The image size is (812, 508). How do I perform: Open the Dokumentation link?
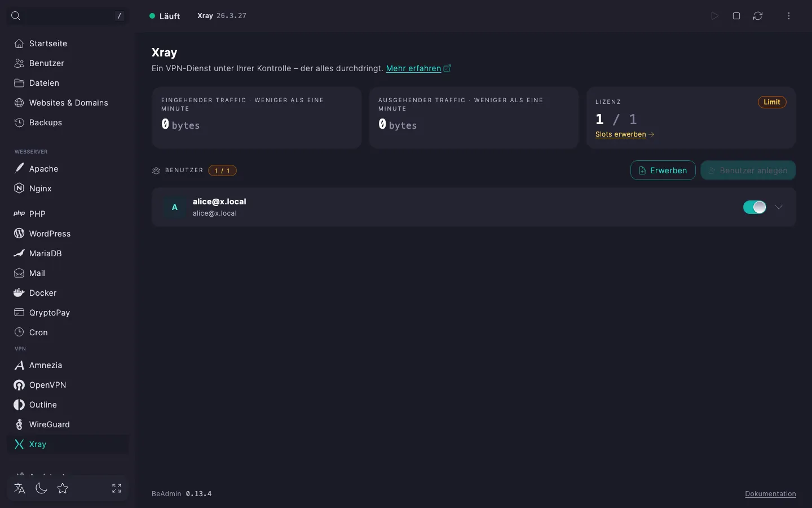coord(770,494)
